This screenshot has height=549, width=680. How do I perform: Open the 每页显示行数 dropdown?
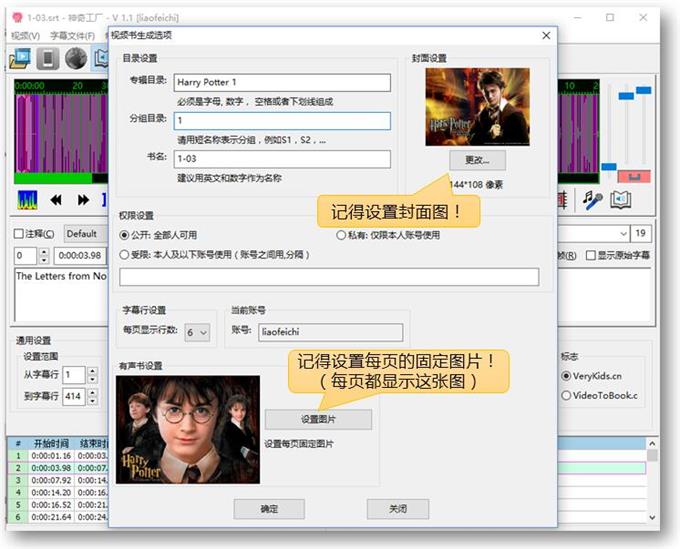(x=197, y=333)
